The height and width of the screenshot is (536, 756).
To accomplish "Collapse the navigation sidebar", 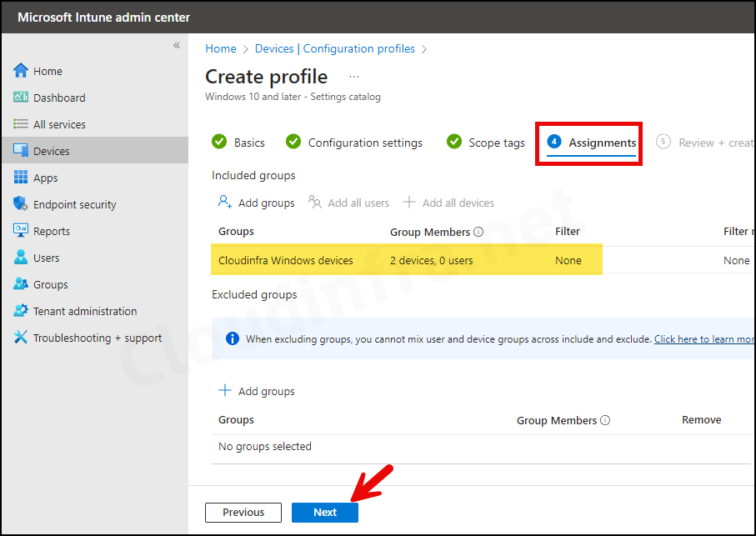I will coord(176,45).
